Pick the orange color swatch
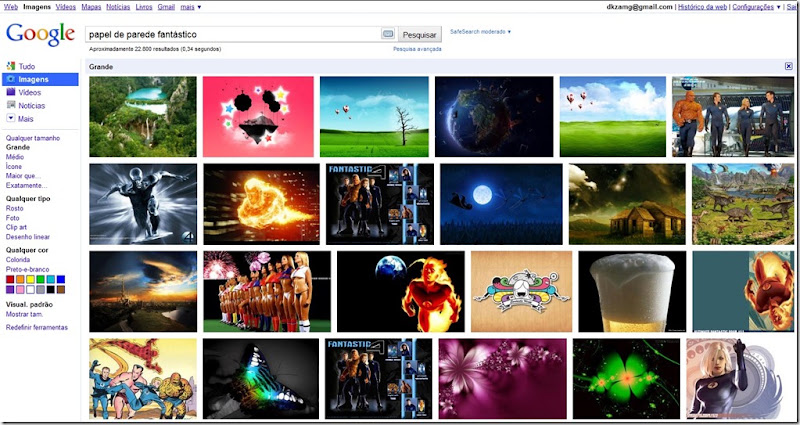 (20, 279)
